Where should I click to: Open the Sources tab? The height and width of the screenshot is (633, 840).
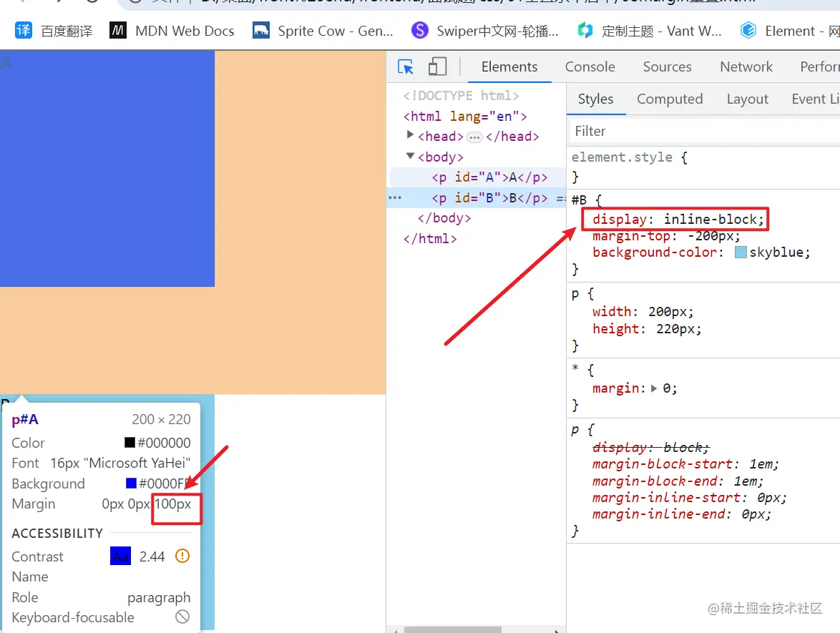pyautogui.click(x=667, y=67)
